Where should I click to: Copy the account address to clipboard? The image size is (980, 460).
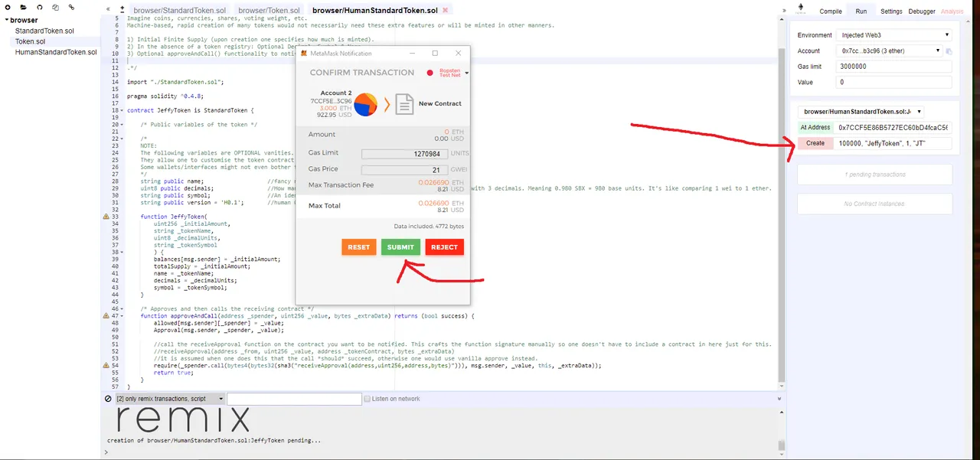pos(948,51)
